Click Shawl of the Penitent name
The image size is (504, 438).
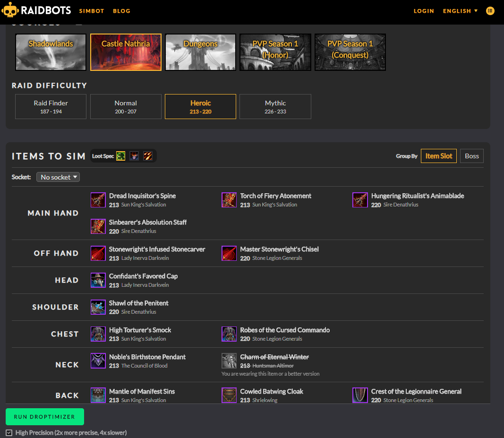(x=138, y=303)
